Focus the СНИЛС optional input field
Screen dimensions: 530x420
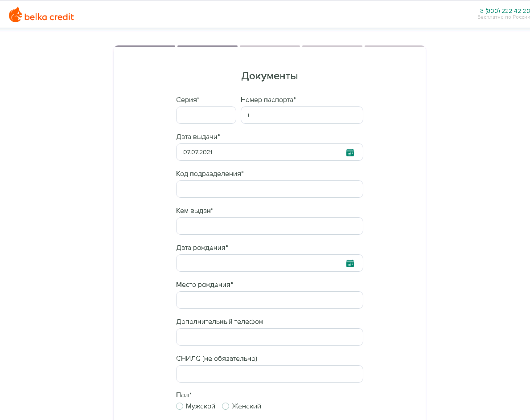click(x=269, y=374)
